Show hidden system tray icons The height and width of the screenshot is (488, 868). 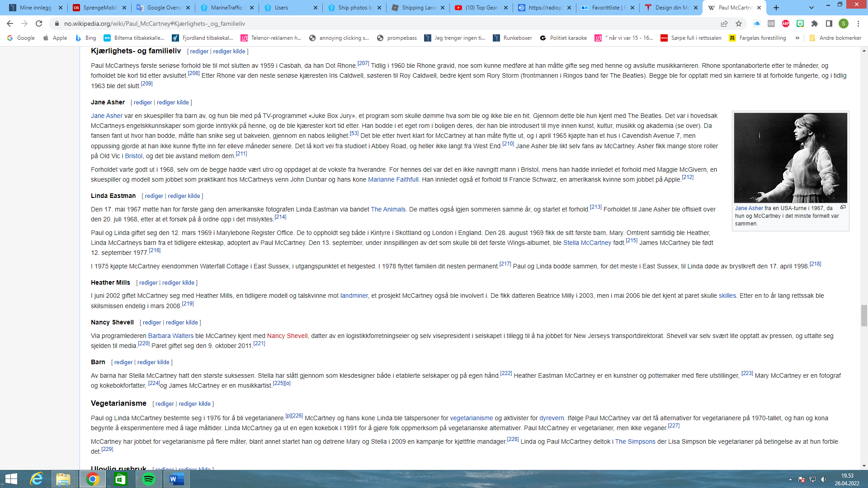click(790, 479)
